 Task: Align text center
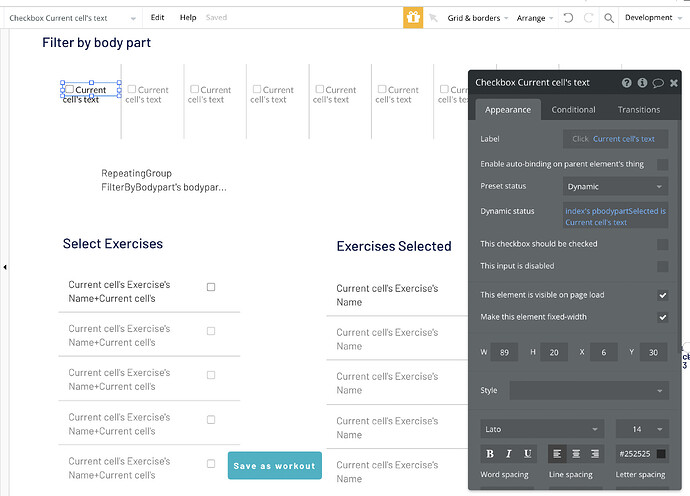click(x=576, y=454)
